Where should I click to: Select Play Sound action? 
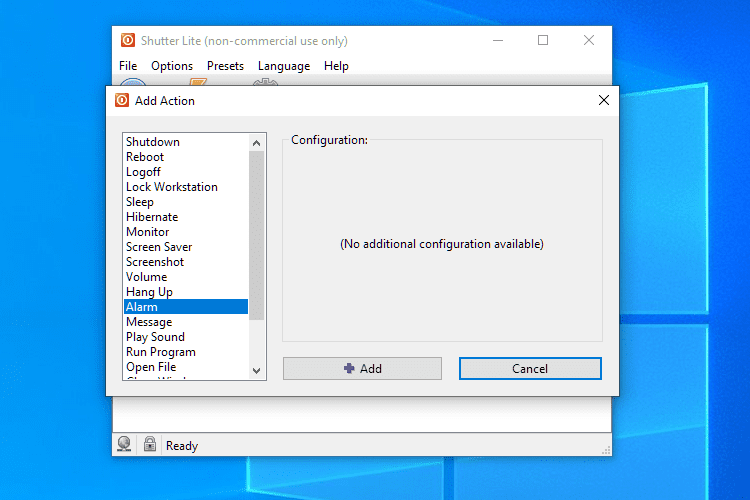coord(186,337)
